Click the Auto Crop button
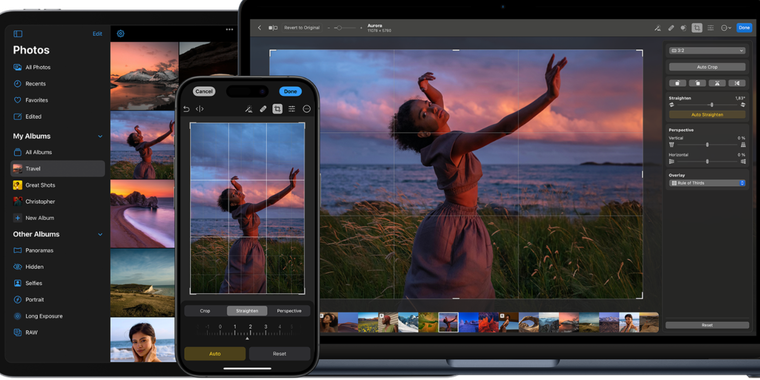This screenshot has width=760, height=380. click(707, 67)
